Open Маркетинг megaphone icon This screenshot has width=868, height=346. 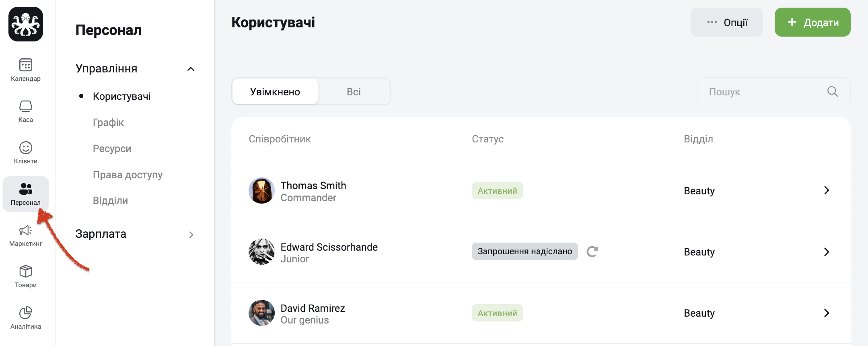pyautogui.click(x=26, y=230)
